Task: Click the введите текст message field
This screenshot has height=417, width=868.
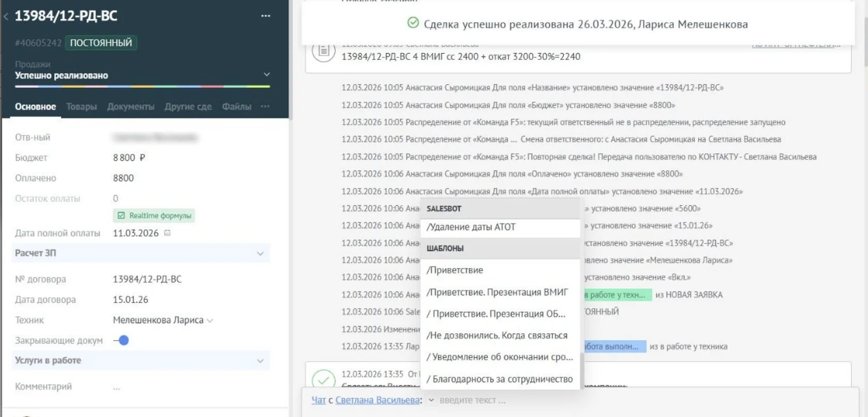Action: coord(473,400)
